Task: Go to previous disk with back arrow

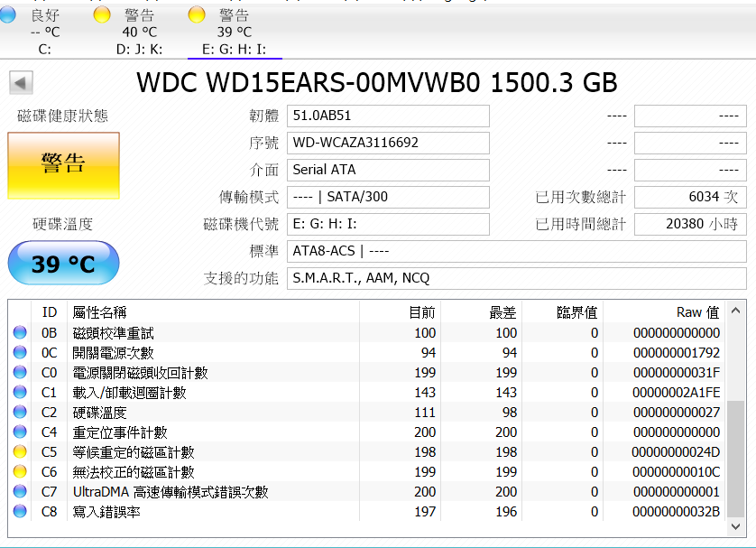Action: click(x=22, y=83)
